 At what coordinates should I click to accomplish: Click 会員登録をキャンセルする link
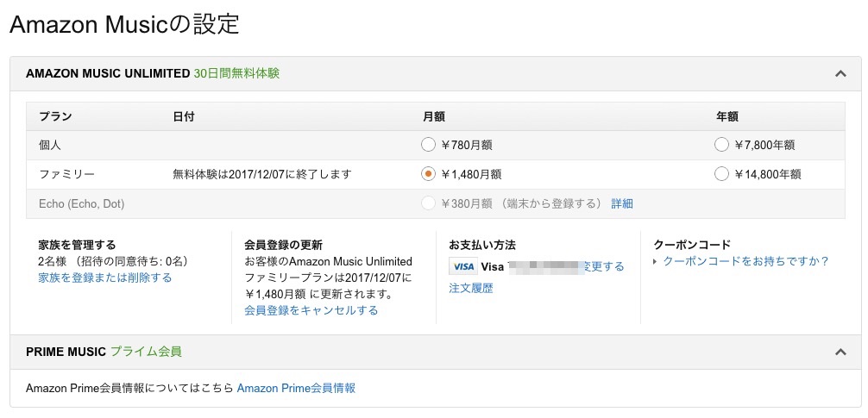[311, 310]
